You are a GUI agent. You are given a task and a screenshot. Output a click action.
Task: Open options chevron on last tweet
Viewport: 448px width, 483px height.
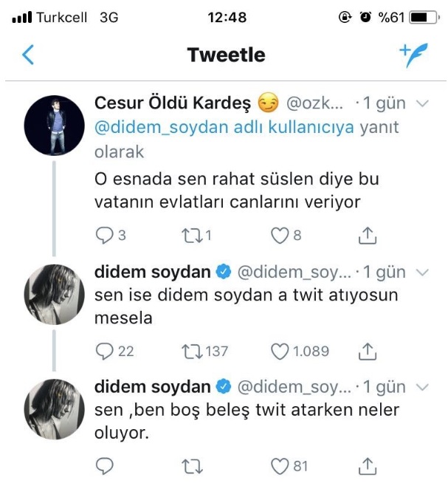tap(422, 388)
